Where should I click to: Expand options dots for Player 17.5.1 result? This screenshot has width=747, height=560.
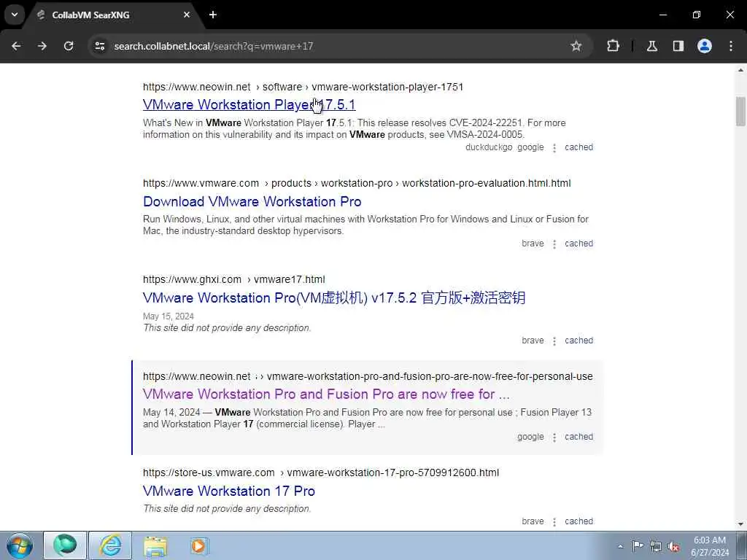click(x=554, y=148)
